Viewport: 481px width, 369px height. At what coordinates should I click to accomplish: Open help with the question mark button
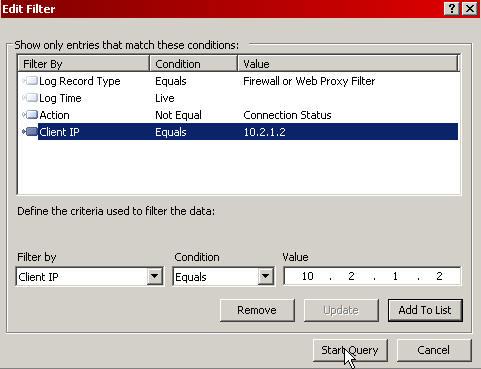[452, 9]
